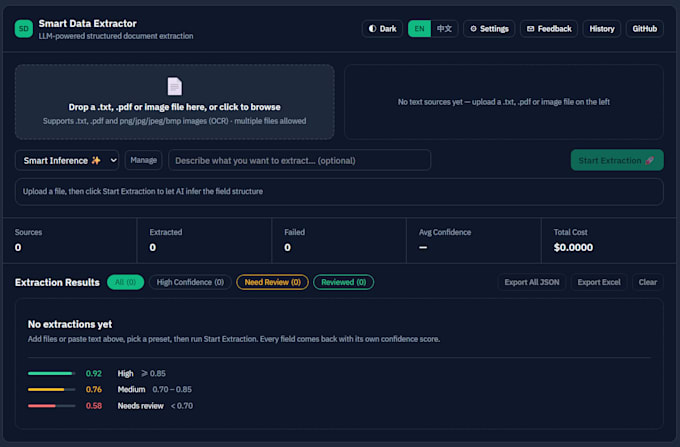
Task: Open the Feedback form
Action: point(549,29)
